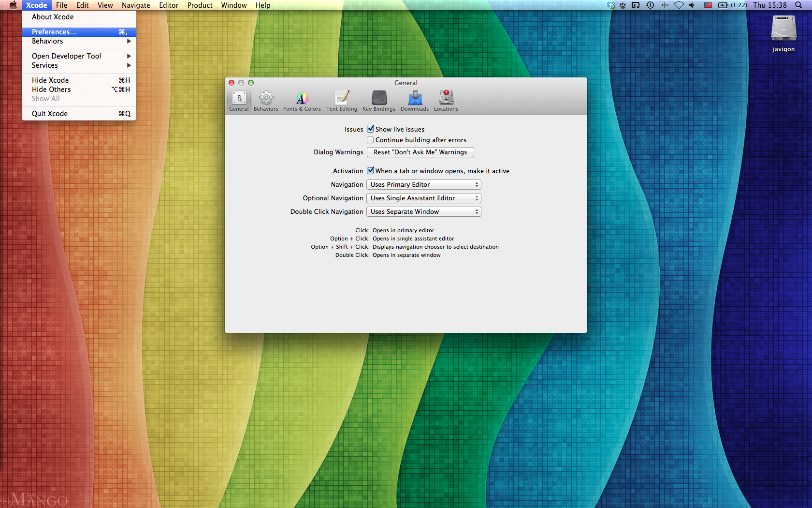This screenshot has width=812, height=508.
Task: Open the Behaviors preferences pane
Action: 266,101
